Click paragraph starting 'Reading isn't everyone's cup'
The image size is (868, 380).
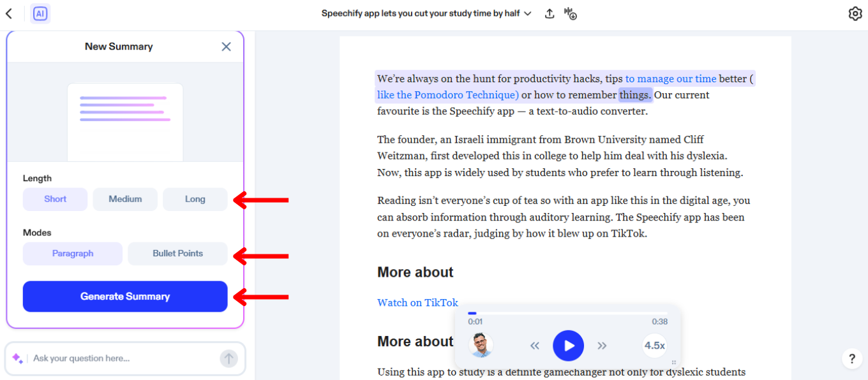click(564, 217)
